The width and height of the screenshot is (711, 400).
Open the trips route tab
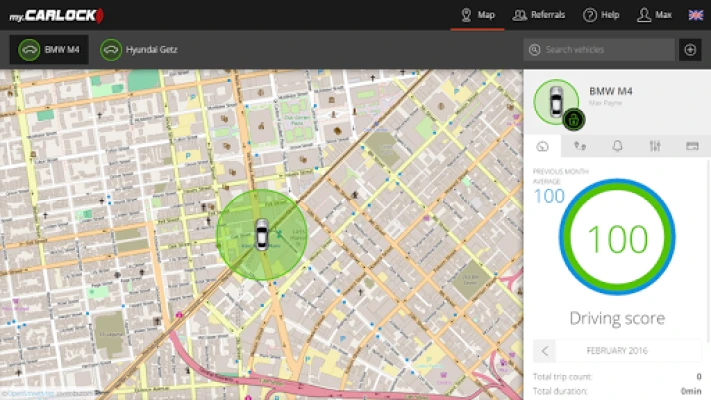580,146
